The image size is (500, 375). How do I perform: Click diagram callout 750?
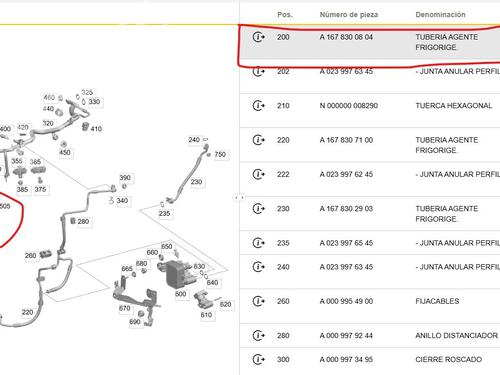[x=220, y=154]
